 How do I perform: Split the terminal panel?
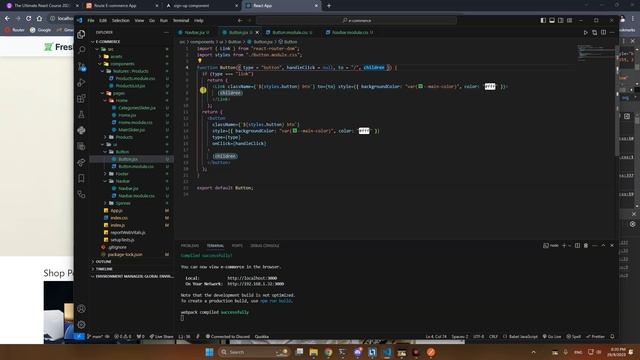point(577,245)
